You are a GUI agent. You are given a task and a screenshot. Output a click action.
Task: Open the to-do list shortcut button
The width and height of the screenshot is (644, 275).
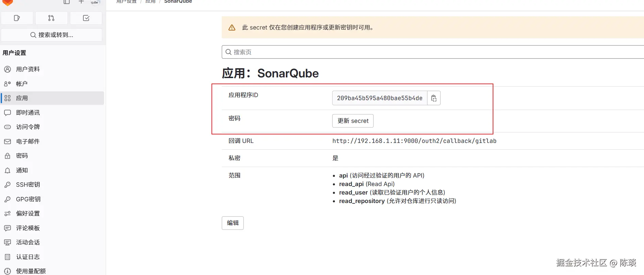(x=86, y=18)
